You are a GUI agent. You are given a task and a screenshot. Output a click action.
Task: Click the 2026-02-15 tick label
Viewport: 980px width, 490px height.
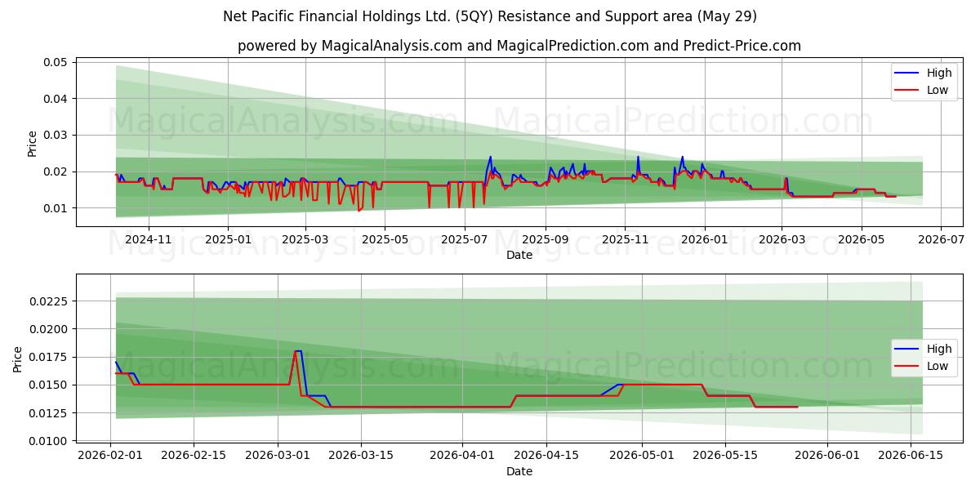194,456
